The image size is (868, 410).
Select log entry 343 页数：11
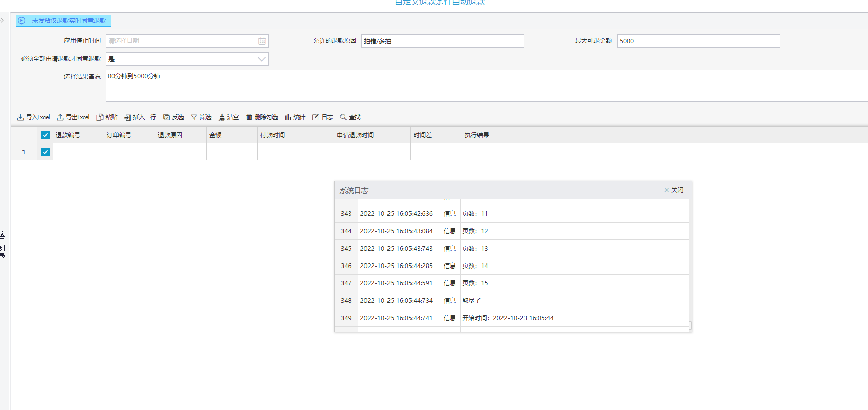[x=512, y=214]
